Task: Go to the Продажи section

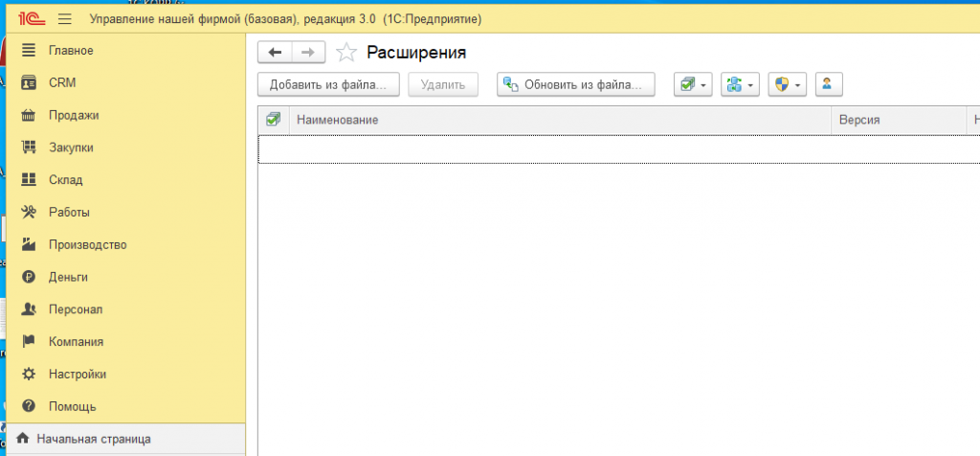Action: (x=74, y=116)
